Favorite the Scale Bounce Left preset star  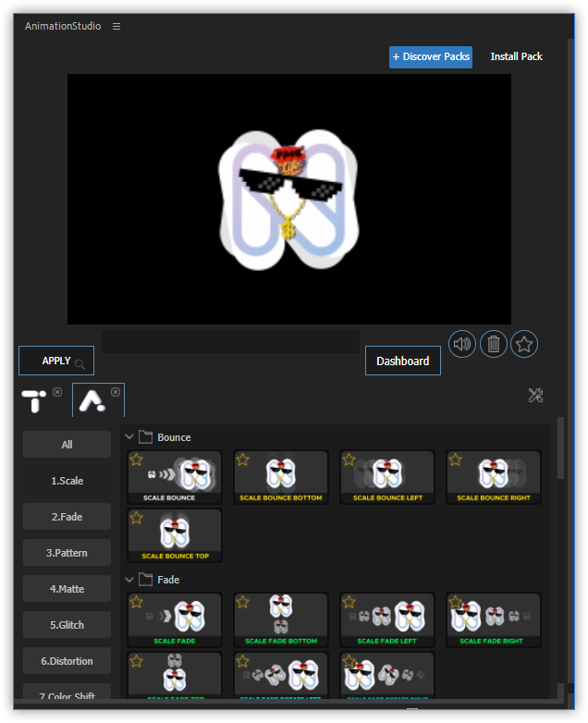click(349, 460)
